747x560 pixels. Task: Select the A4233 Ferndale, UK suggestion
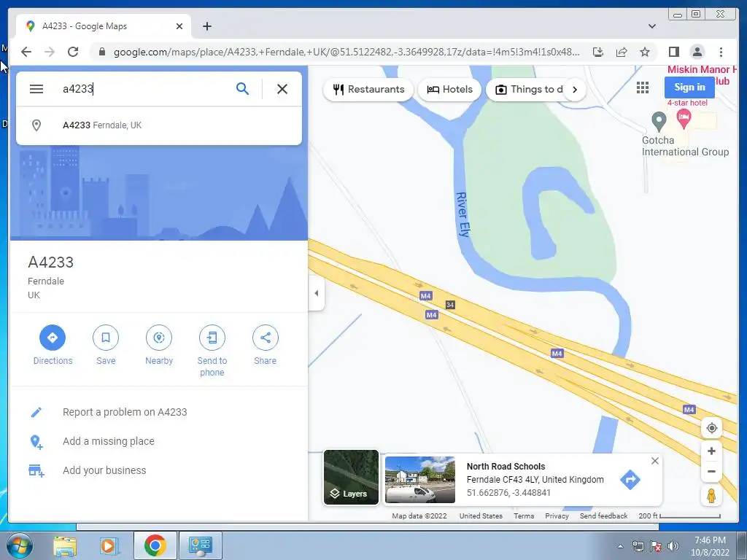click(x=158, y=125)
